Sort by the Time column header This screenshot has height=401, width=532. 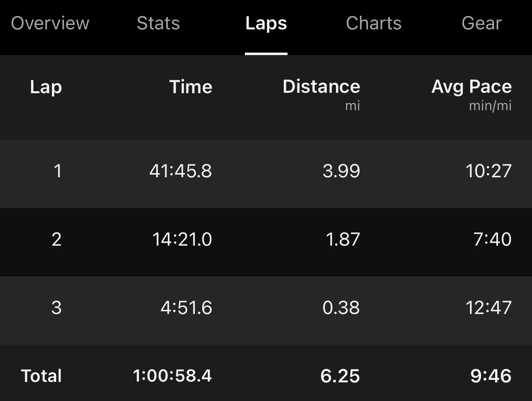[x=191, y=87]
